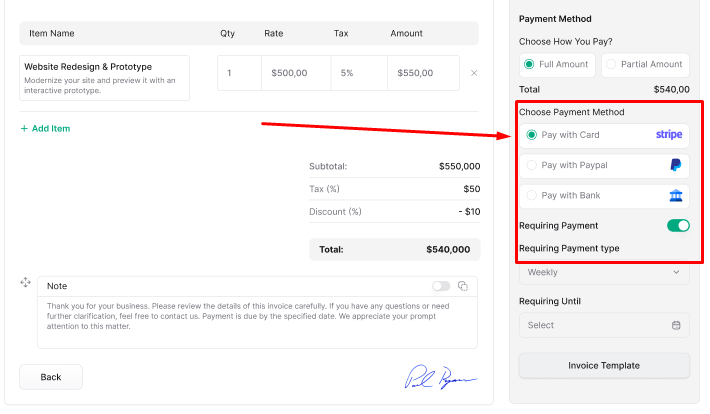This screenshot has height=414, width=710.
Task: Click the Stripe logo icon
Action: pos(668,135)
